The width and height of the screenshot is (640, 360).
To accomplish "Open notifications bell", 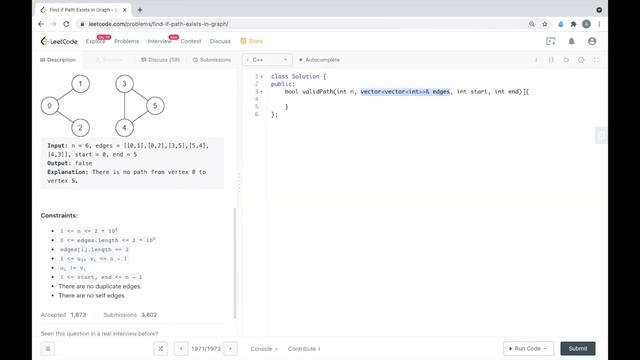I will point(571,41).
